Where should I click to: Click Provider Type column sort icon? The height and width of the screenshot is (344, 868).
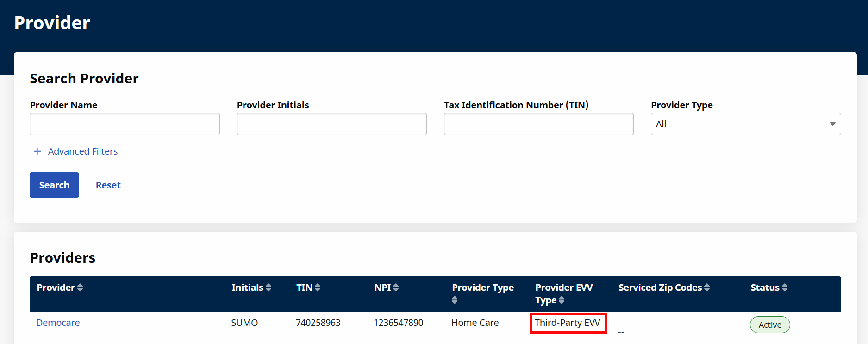pos(455,300)
